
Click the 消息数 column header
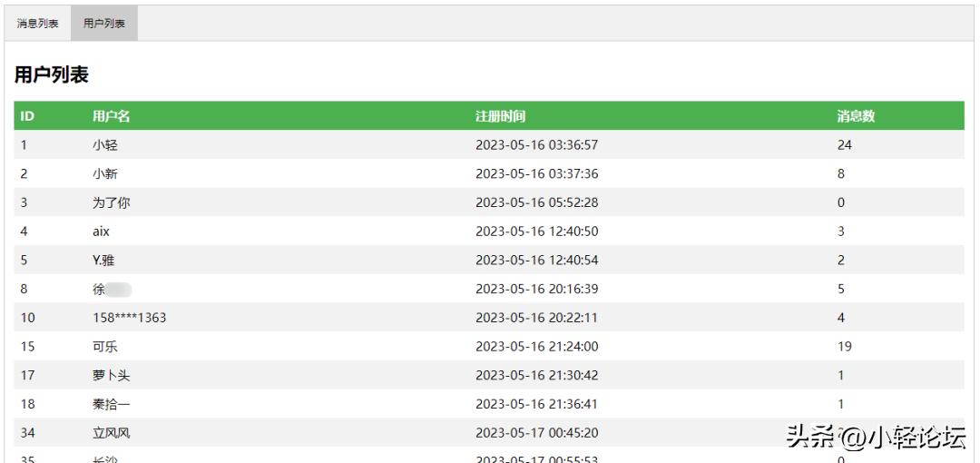click(x=855, y=116)
